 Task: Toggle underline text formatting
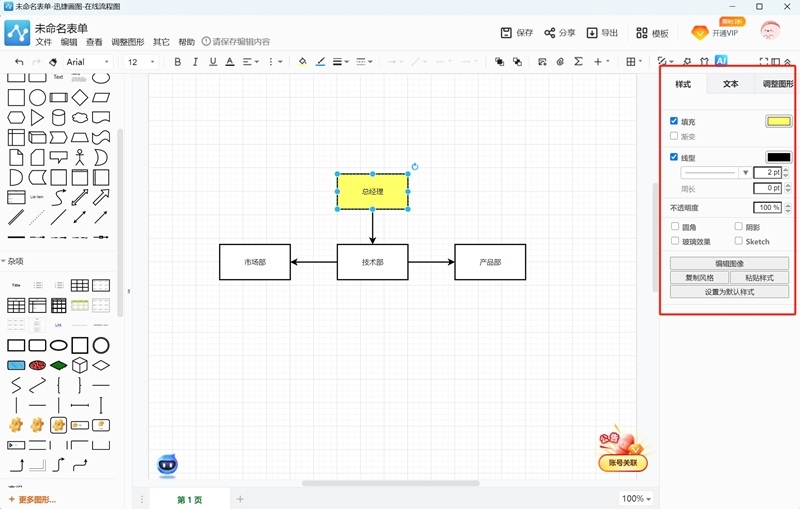point(213,62)
